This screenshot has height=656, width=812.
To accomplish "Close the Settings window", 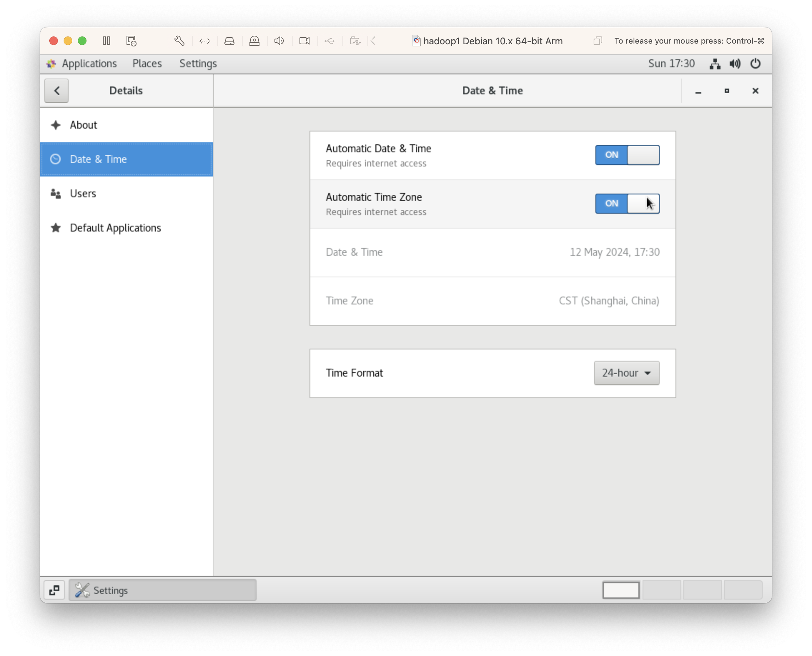I will pyautogui.click(x=755, y=91).
